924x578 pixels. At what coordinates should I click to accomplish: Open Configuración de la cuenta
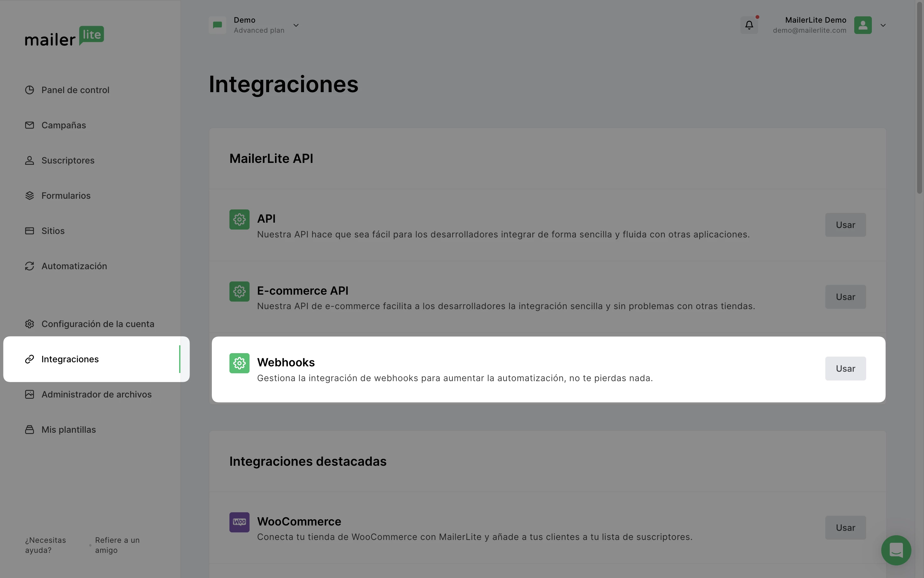(x=98, y=324)
